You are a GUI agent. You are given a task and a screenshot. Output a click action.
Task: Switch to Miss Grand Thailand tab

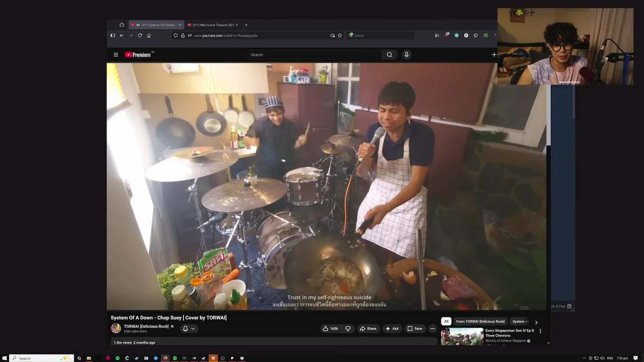pyautogui.click(x=212, y=25)
